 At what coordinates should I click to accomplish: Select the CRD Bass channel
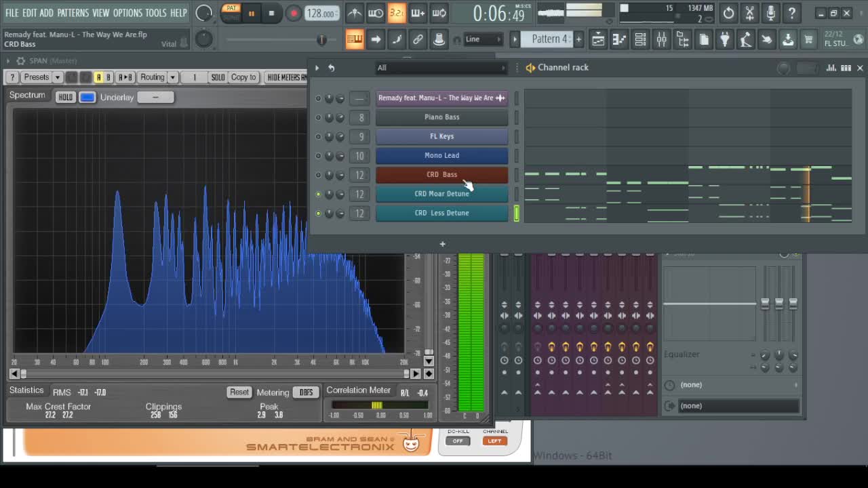click(442, 175)
